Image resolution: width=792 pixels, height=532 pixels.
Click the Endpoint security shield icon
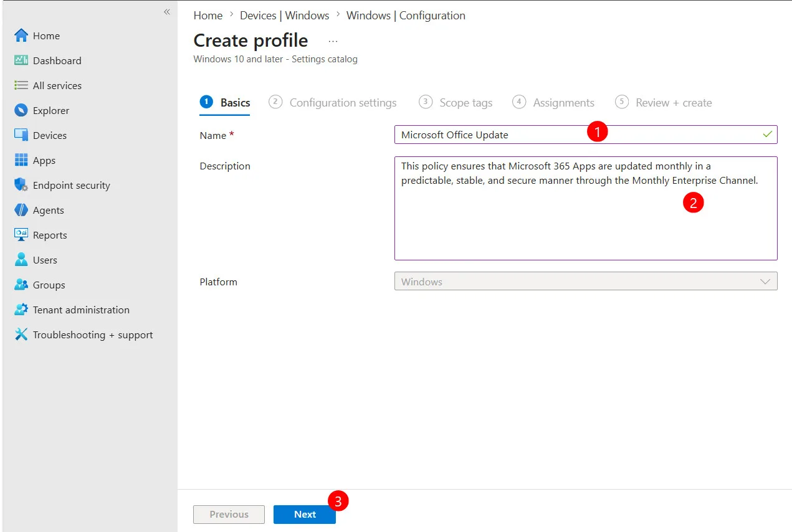pos(21,185)
